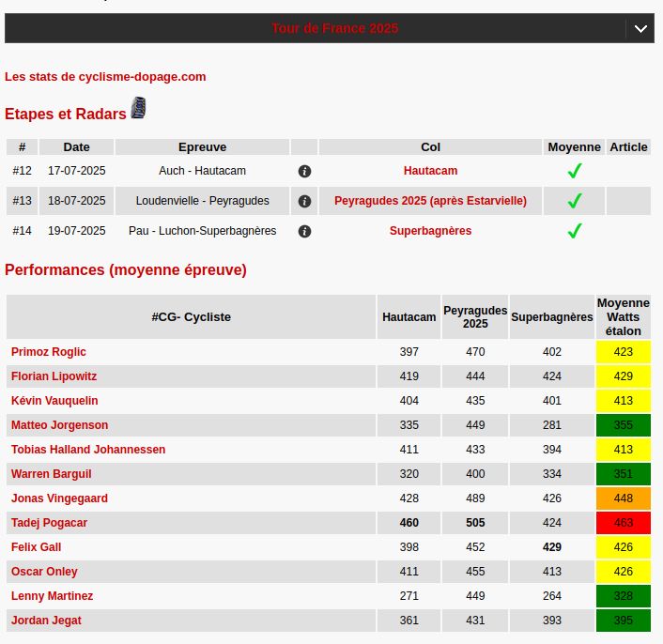The image size is (663, 644).
Task: Open Tobias Halland Johannessen's profile
Action: point(88,450)
